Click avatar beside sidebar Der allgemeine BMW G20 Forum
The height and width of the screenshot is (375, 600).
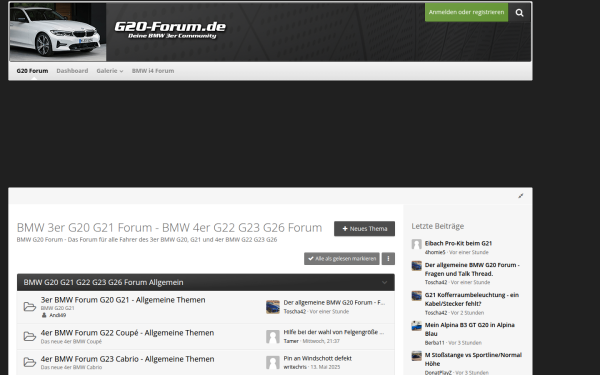click(x=416, y=266)
